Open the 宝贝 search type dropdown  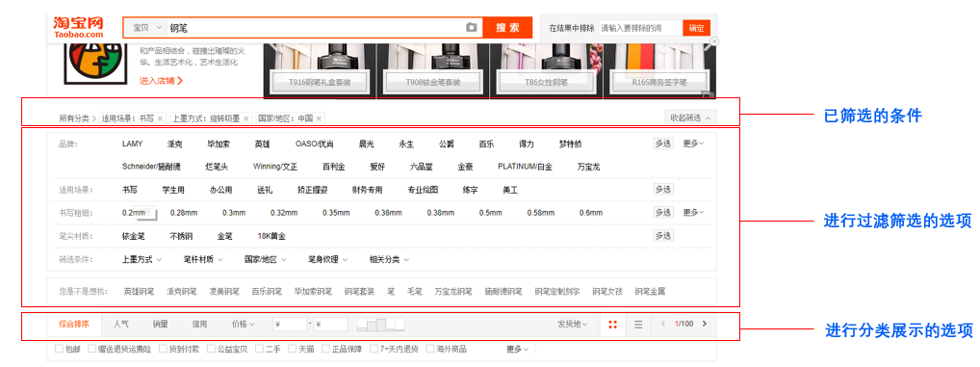point(147,28)
